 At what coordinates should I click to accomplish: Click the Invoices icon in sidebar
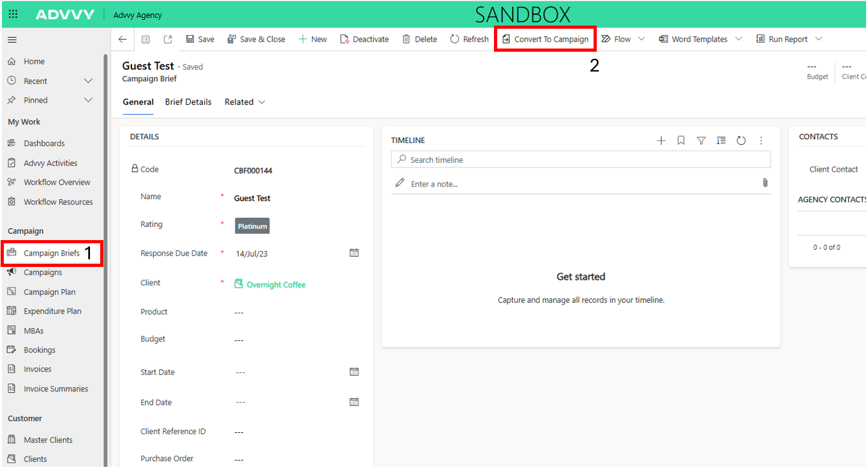[11, 369]
